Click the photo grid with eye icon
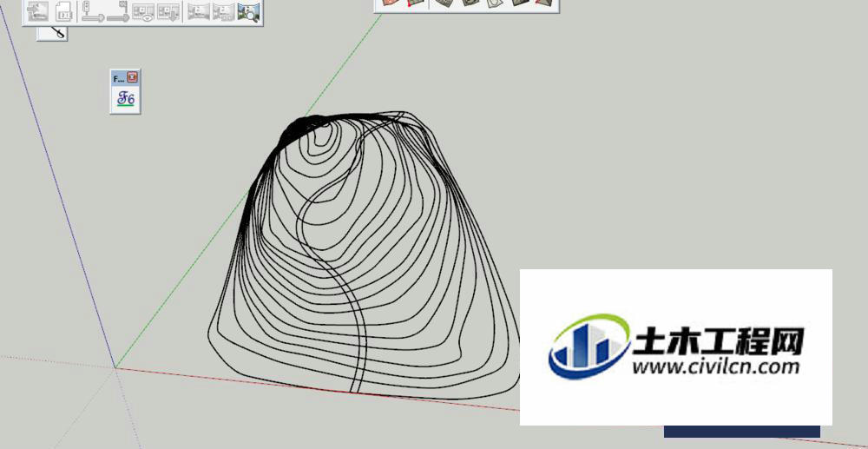The image size is (868, 449). point(143,11)
